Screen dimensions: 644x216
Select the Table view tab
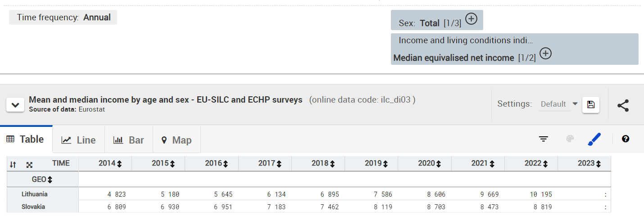point(25,139)
